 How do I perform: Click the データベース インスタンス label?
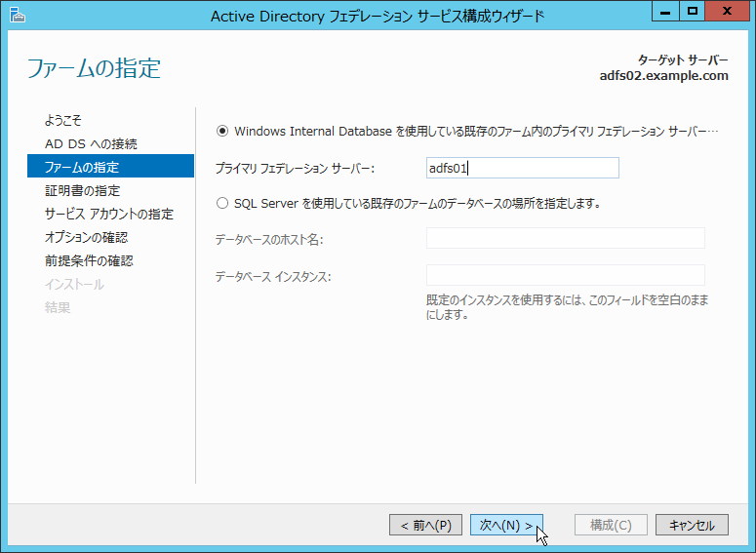coord(273,277)
